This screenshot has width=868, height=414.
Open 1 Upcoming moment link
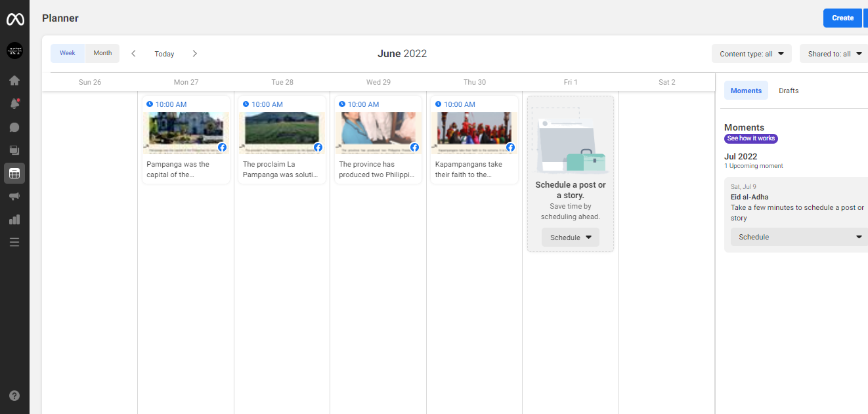pyautogui.click(x=754, y=166)
